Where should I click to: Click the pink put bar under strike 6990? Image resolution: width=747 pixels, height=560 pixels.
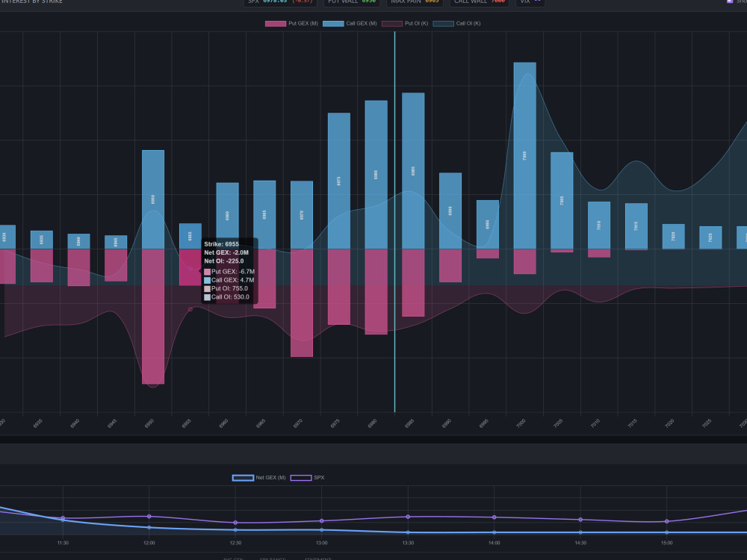[x=450, y=266]
